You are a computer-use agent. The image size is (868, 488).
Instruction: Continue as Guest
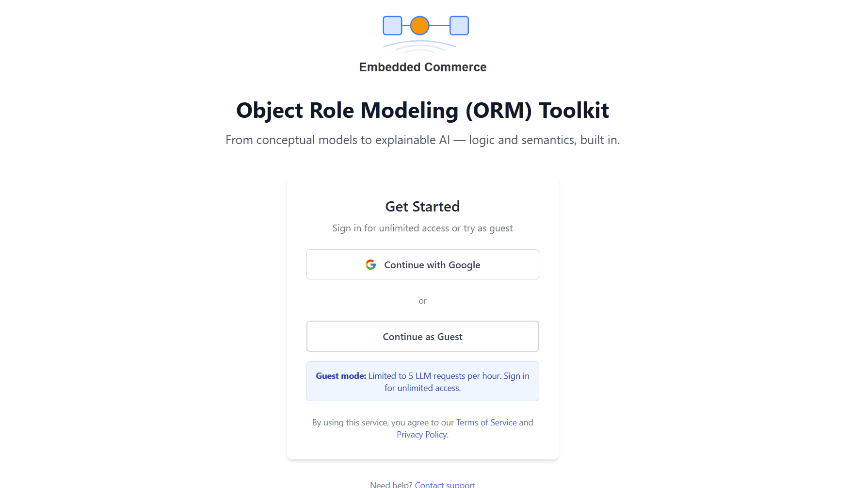(422, 336)
